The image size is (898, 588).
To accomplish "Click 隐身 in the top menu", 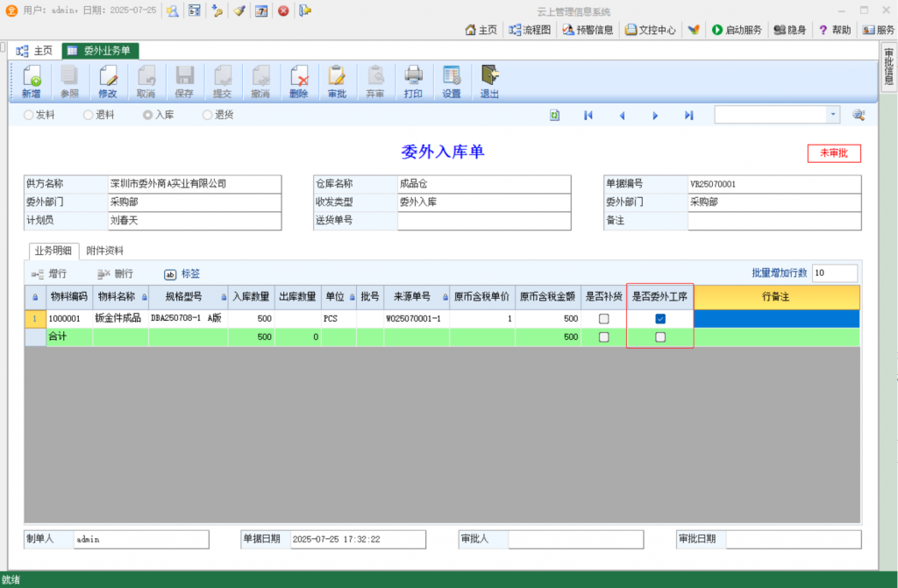I will (789, 30).
